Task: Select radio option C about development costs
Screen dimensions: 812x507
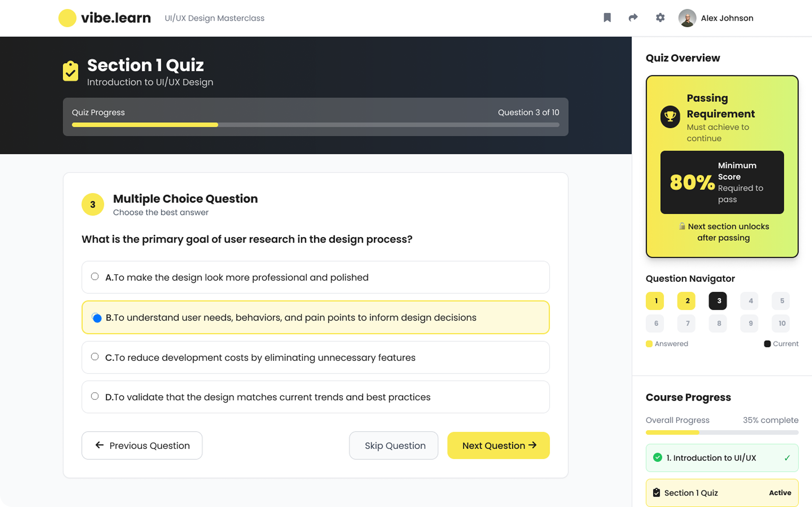Action: pos(95,357)
